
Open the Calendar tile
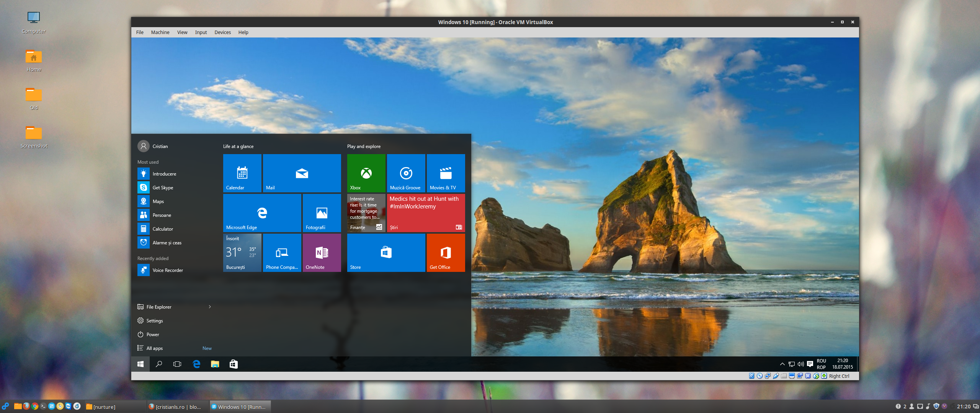pyautogui.click(x=242, y=173)
